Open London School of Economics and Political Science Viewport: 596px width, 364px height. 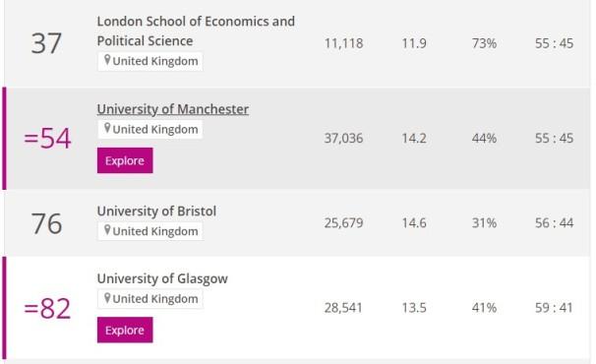point(196,31)
